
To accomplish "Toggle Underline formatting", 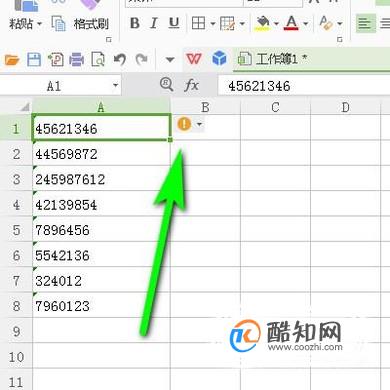I will click(174, 23).
